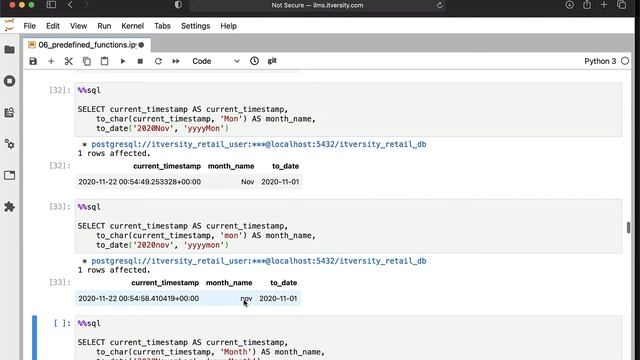The height and width of the screenshot is (360, 640).
Task: Open the Tabs sidebar panel
Action: pyautogui.click(x=9, y=175)
